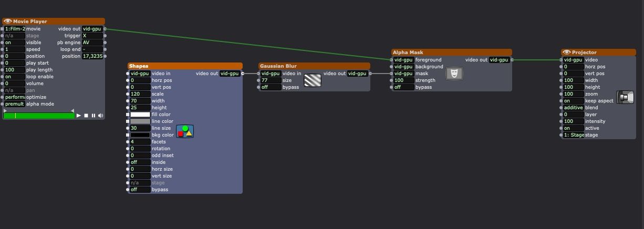Toggle Projector keep aspect value
The height and width of the screenshot is (229, 644).
click(573, 101)
